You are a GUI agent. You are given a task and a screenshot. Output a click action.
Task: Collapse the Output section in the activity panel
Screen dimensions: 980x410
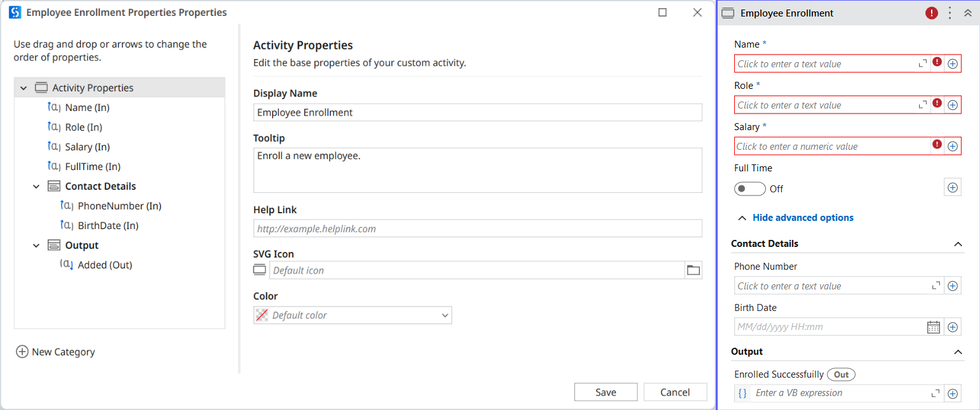(958, 352)
